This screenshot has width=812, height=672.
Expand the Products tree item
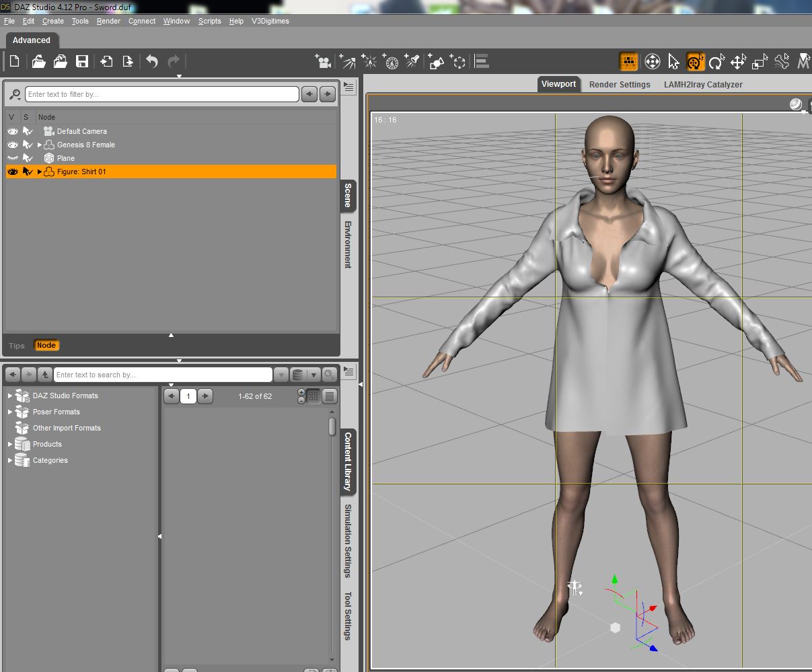10,444
